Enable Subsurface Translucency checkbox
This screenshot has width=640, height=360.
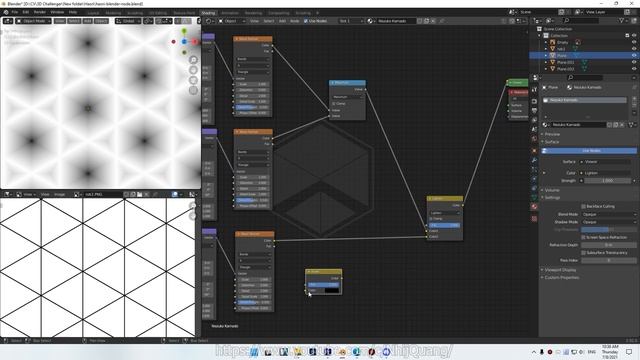(583, 253)
